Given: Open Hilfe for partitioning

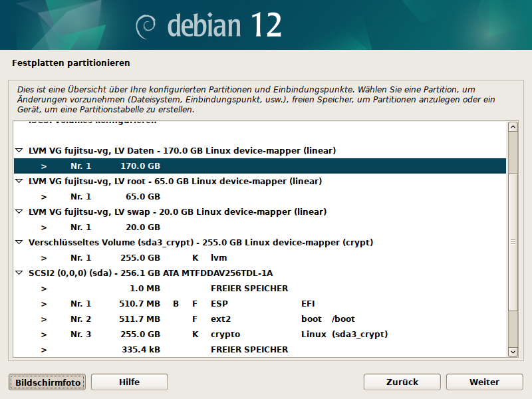Looking at the screenshot, I should point(130,382).
